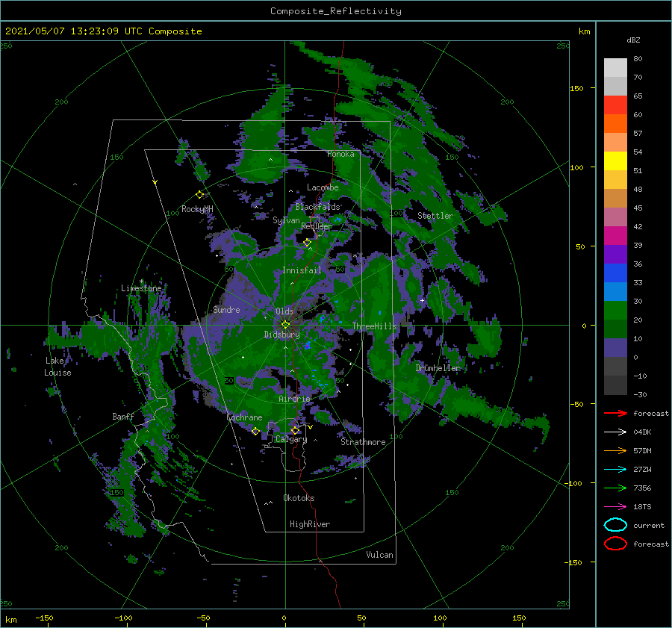Select the red swatch between 65 and 60

[615, 105]
